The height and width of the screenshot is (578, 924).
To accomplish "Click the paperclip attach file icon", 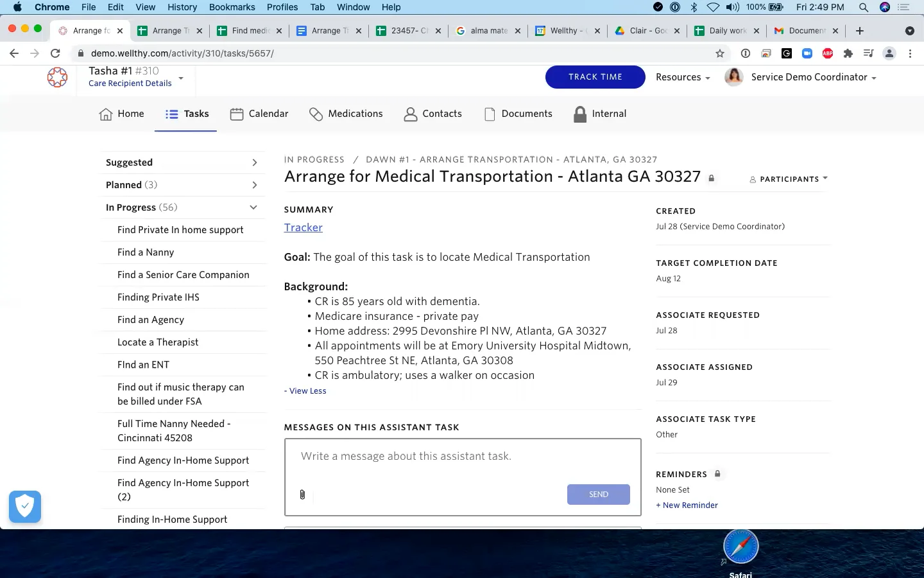I will click(302, 495).
